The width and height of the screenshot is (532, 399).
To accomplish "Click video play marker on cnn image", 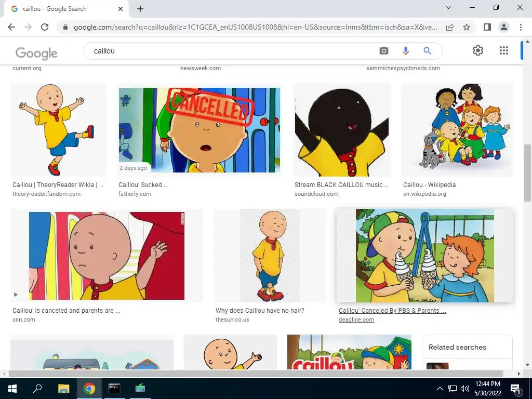I will (x=16, y=295).
